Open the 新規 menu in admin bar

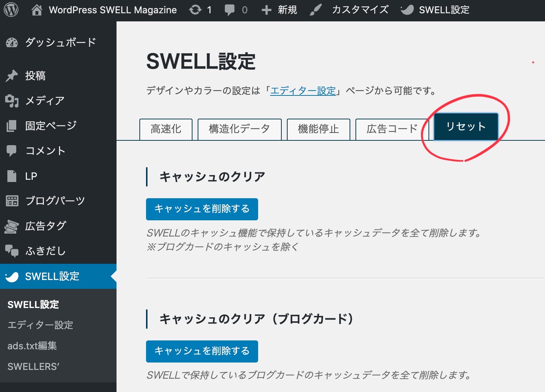(x=287, y=10)
